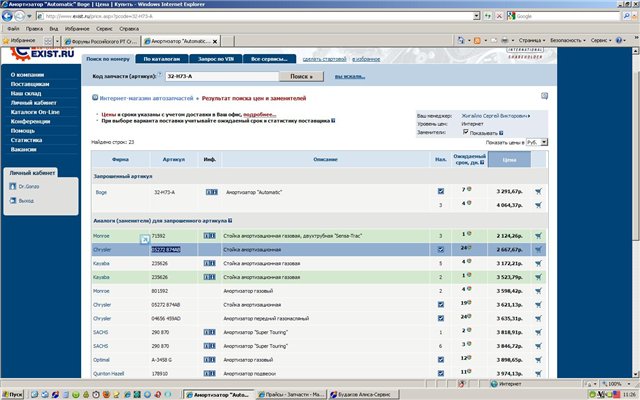640x400 pixels.
Task: Open the Правка menu
Action: click(34, 29)
